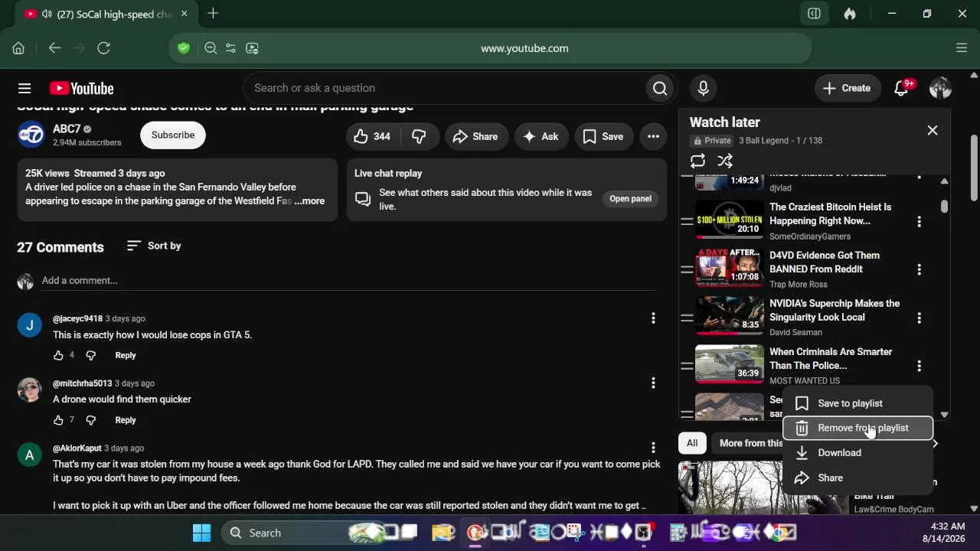Dislike the video with thumbs down

[419, 136]
